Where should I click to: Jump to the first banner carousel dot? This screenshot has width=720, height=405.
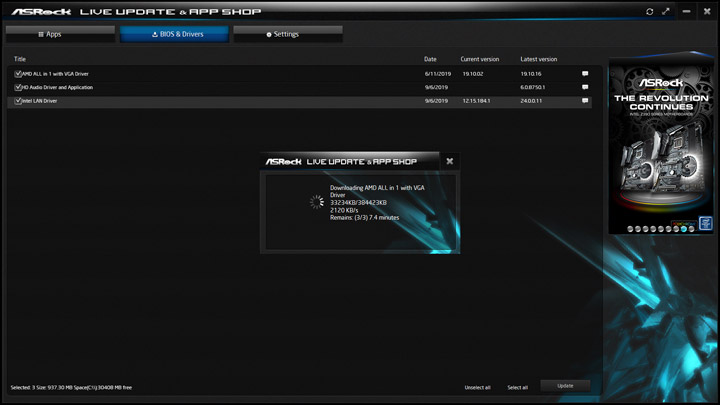click(x=630, y=229)
